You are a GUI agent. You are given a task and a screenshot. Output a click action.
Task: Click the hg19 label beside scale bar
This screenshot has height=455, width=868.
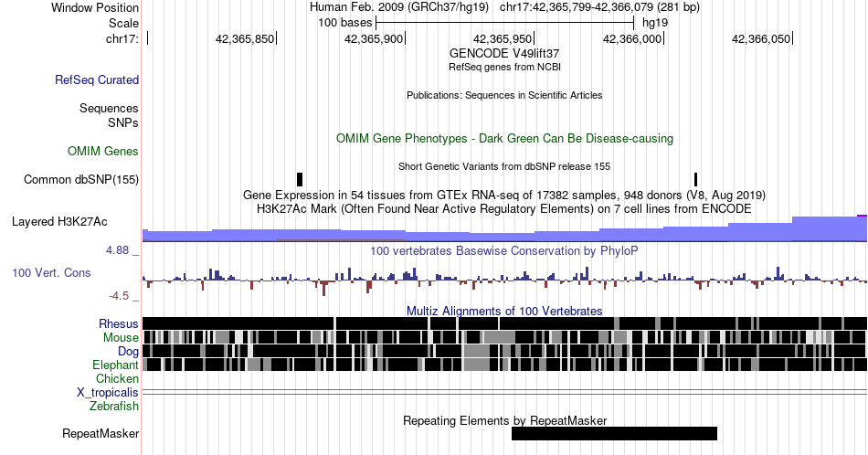tap(655, 23)
